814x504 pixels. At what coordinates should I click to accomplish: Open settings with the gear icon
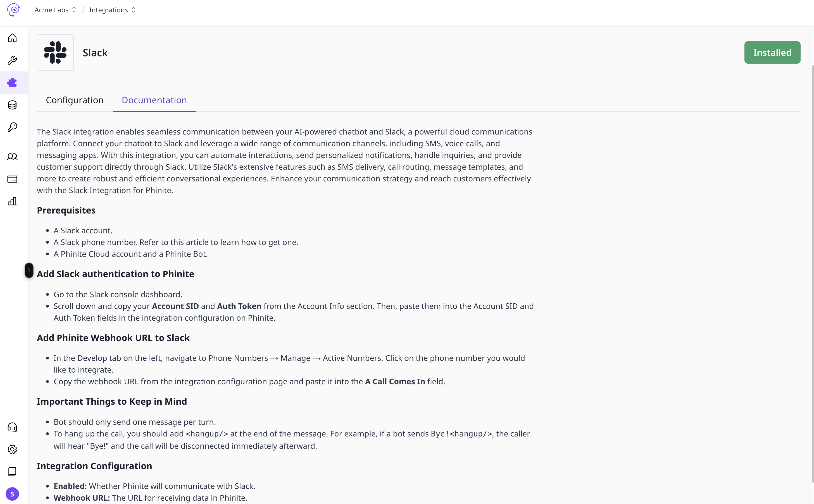(x=12, y=449)
